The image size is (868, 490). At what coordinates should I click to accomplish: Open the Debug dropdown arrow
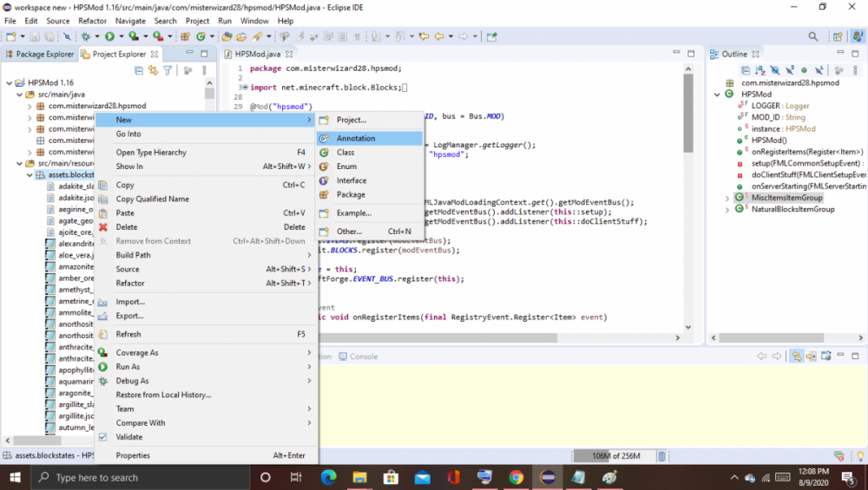96,36
